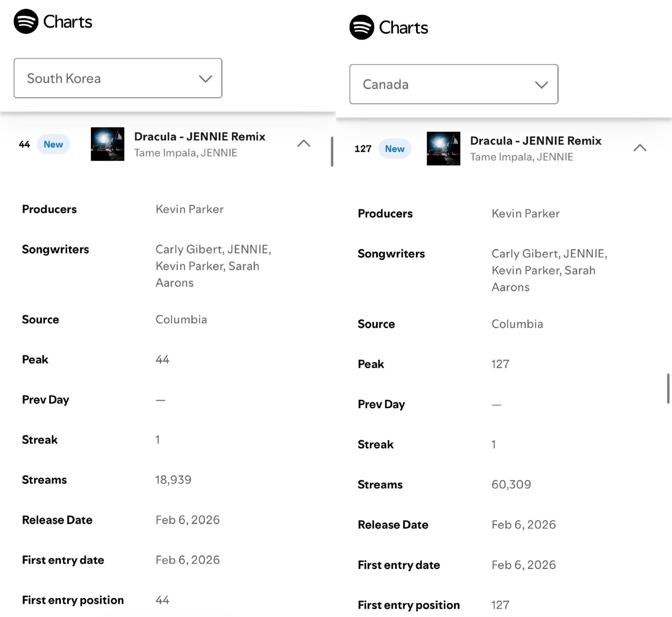The width and height of the screenshot is (672, 617).
Task: Open Tame Impala, JENNIE artist line in Canada chart
Action: (x=521, y=157)
